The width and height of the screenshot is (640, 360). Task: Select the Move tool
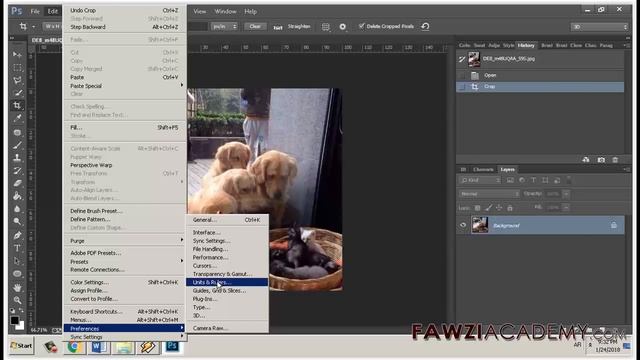tap(17, 54)
